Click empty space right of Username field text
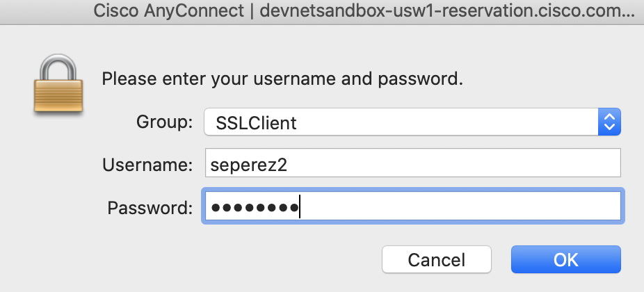The width and height of the screenshot is (644, 292). [452, 165]
